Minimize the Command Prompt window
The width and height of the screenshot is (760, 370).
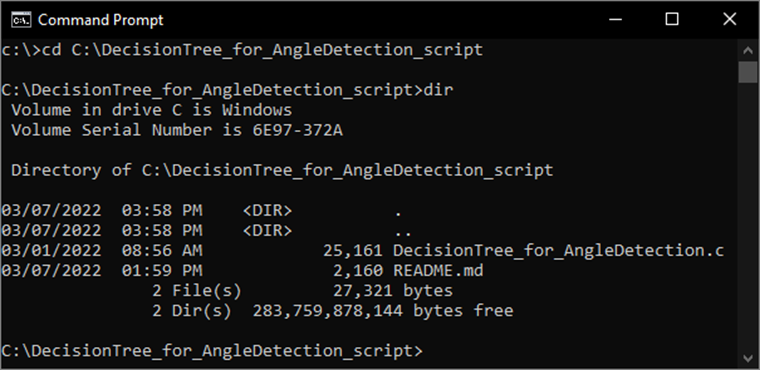615,20
